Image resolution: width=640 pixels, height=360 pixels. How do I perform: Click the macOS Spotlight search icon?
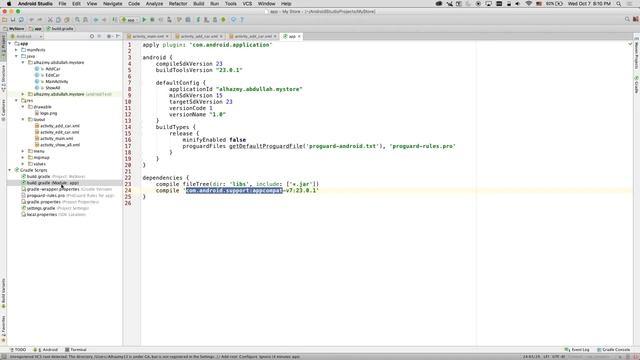(619, 3)
